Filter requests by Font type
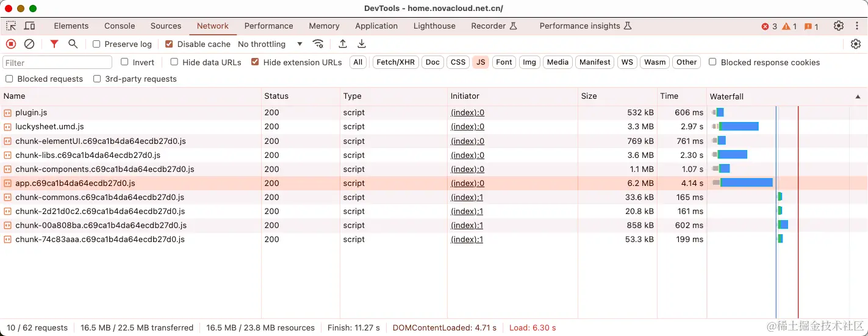Image resolution: width=868 pixels, height=336 pixels. pyautogui.click(x=504, y=62)
